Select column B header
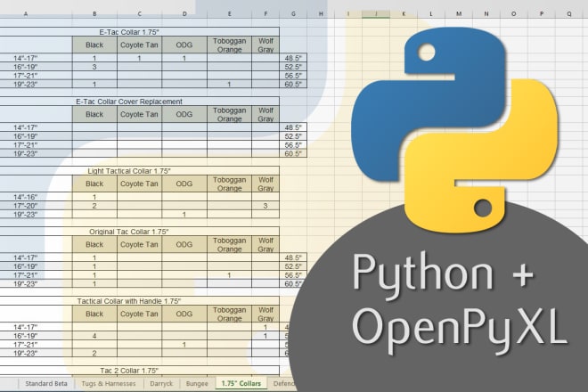 pyautogui.click(x=94, y=14)
